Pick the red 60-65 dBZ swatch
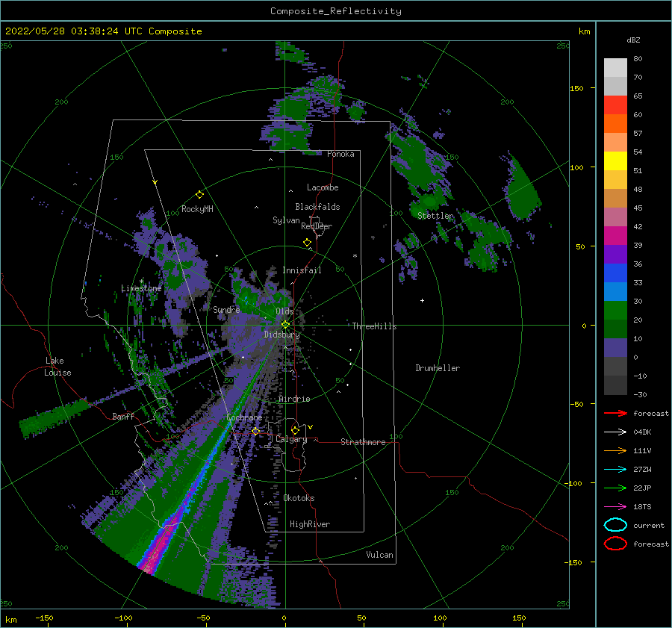This screenshot has width=672, height=628. [615, 105]
